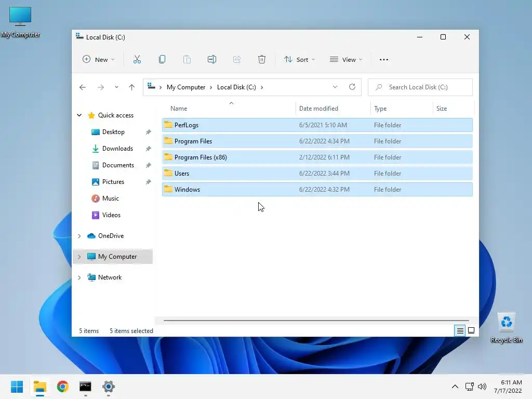The height and width of the screenshot is (399, 532).
Task: Expand address bar history dropdown
Action: [x=335, y=87]
